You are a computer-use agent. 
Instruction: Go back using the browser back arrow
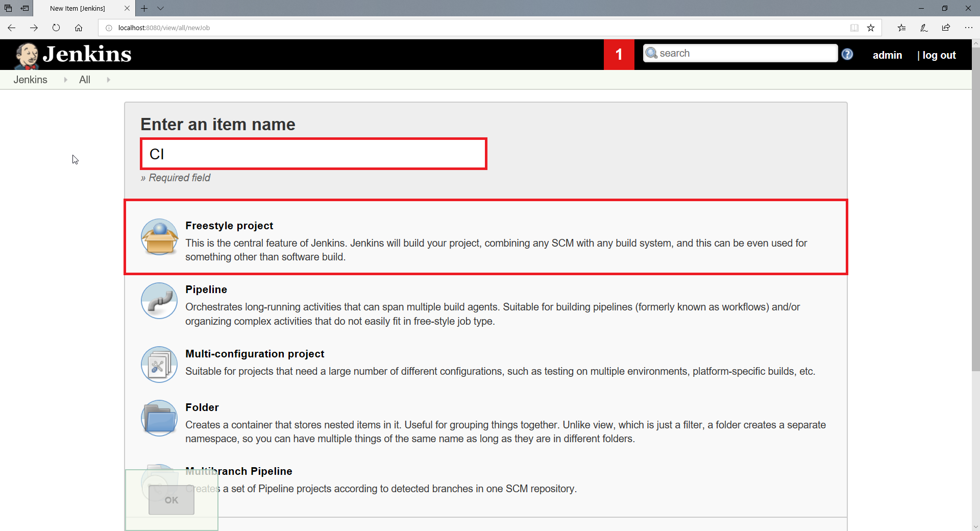[x=12, y=28]
